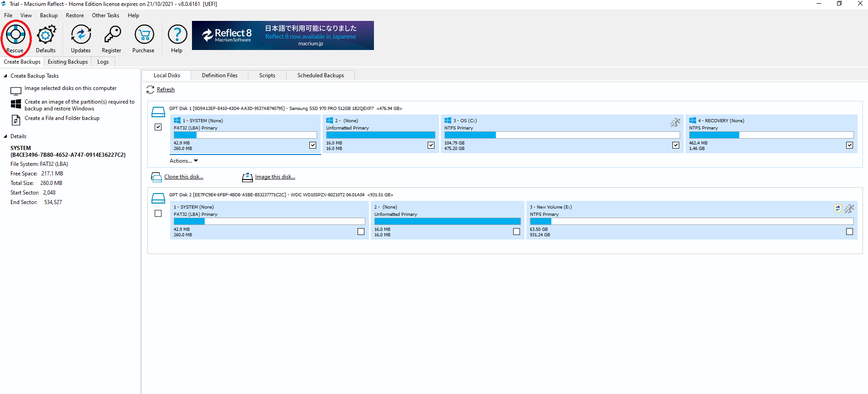
Task: Open the File menu
Action: click(x=8, y=15)
